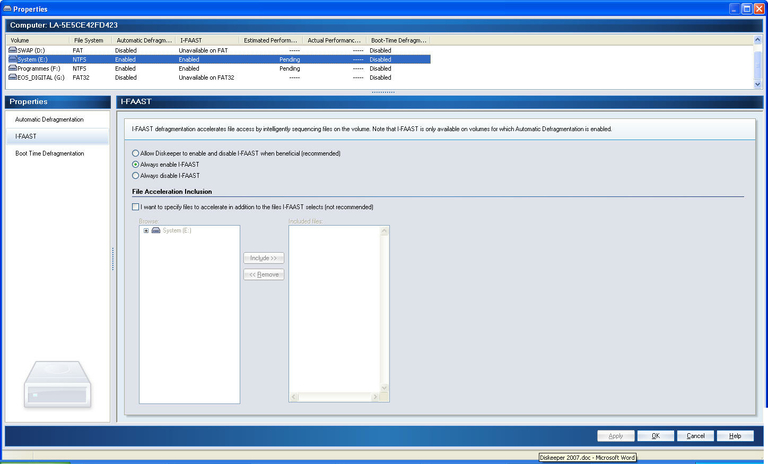768x464 pixels.
Task: Select the Programmes (F:) volume row
Action: [218, 68]
